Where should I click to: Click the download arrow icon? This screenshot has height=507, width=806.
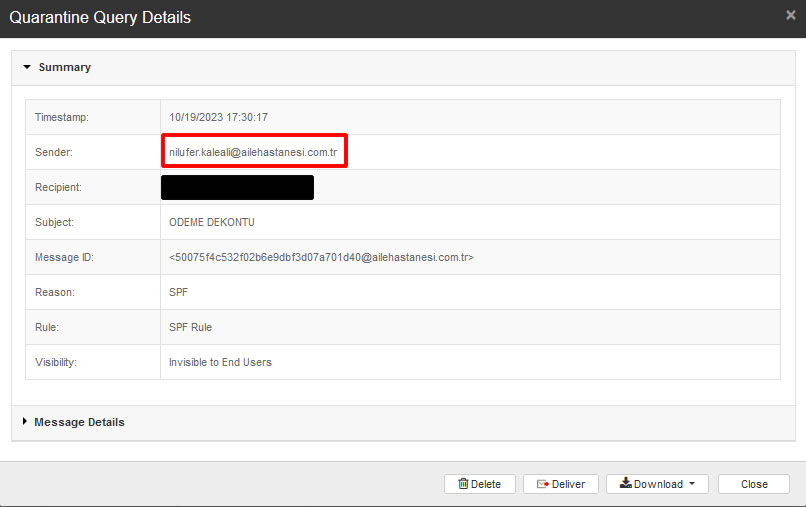pyautogui.click(x=626, y=482)
